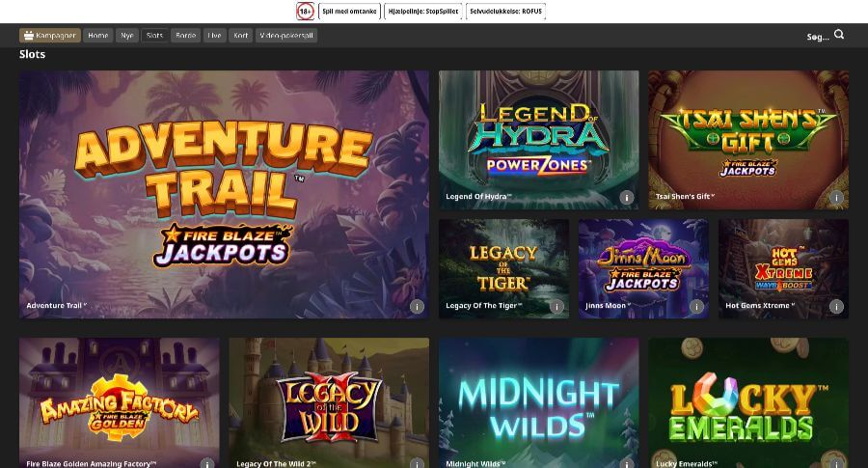Go to the Home tab

click(98, 36)
